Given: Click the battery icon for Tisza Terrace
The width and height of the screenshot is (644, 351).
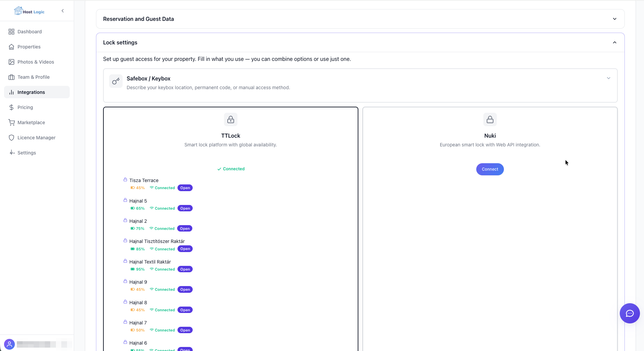Looking at the screenshot, I should point(133,188).
